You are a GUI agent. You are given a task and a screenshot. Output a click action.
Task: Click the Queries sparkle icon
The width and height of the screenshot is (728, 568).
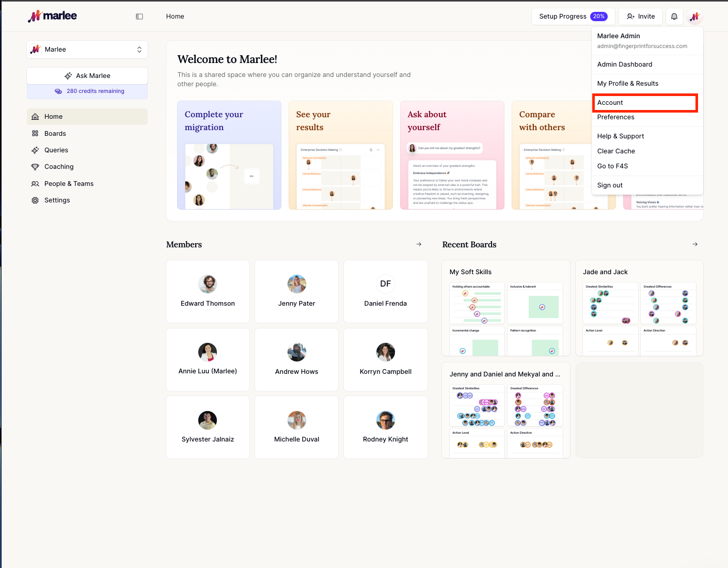tap(35, 150)
